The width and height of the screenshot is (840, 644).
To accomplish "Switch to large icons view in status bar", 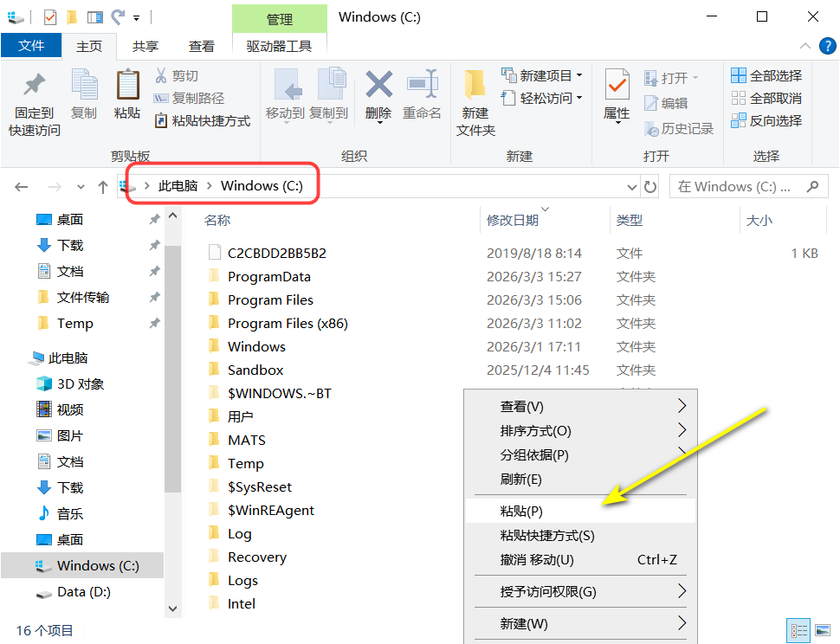I will tap(823, 630).
